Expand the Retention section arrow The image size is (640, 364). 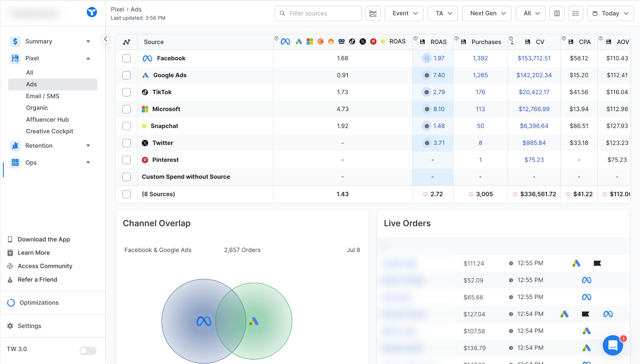[x=88, y=146]
